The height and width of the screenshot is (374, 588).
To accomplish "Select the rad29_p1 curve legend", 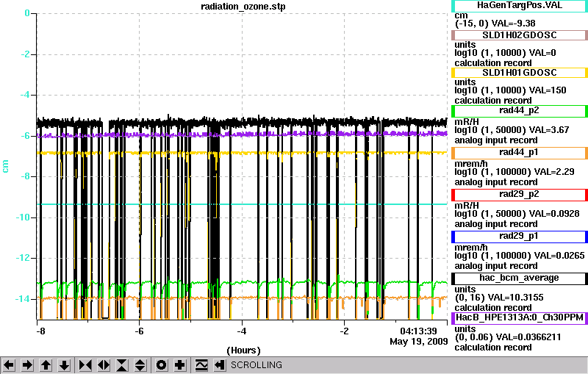I will (x=520, y=237).
